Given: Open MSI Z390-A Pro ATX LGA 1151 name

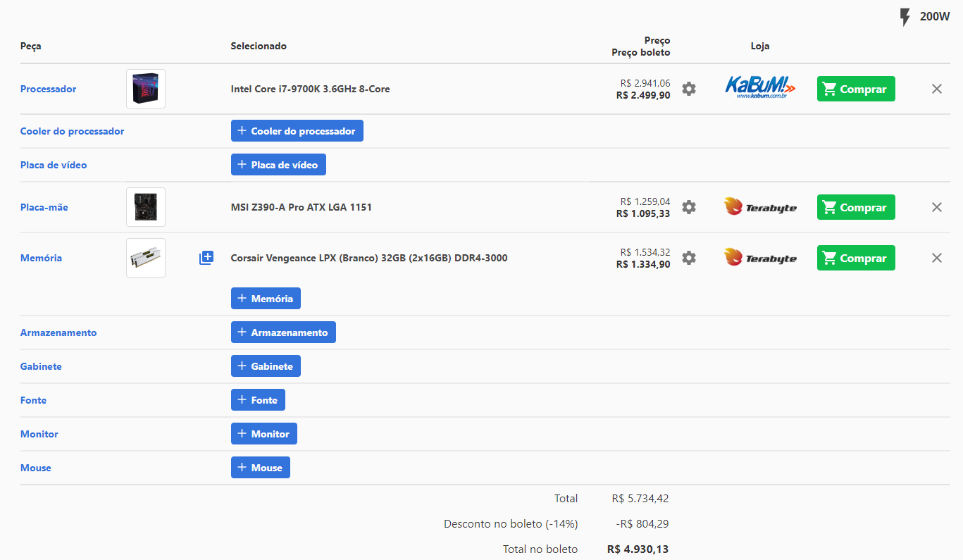Looking at the screenshot, I should coord(302,207).
